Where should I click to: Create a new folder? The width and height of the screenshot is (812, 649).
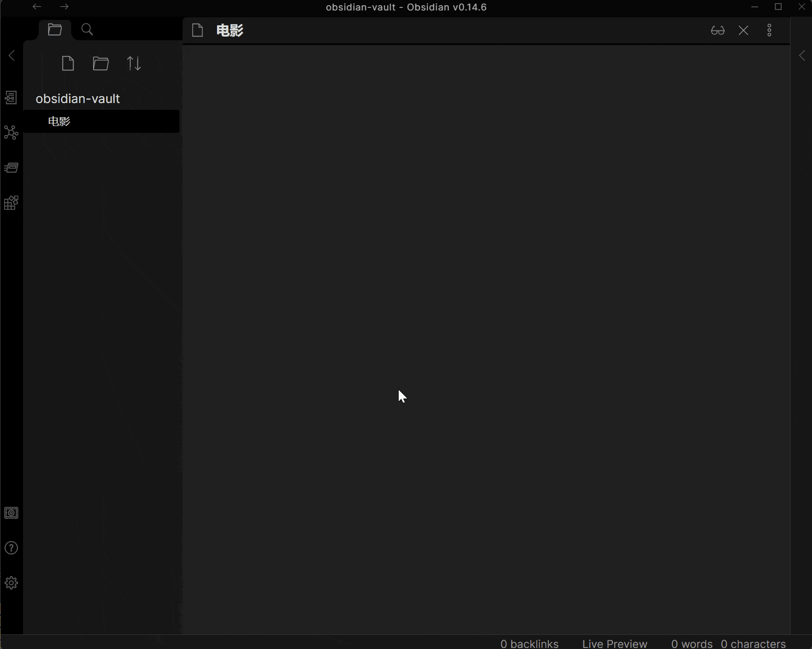[x=101, y=64]
